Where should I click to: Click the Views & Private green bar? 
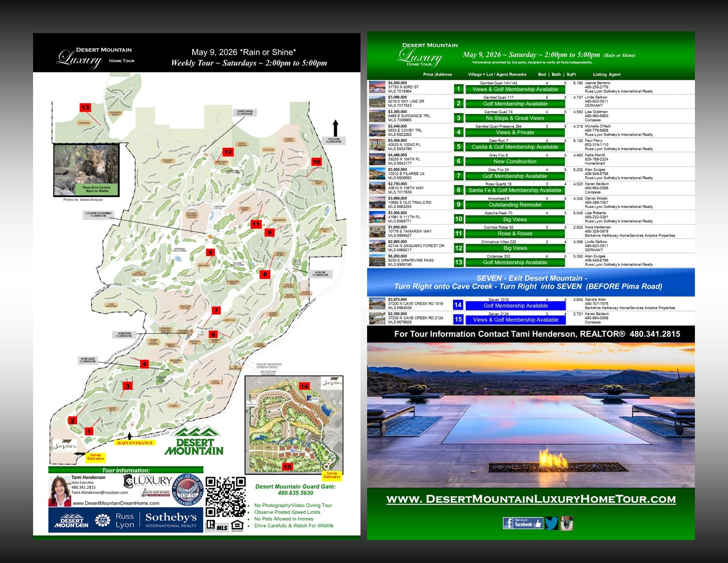(515, 132)
